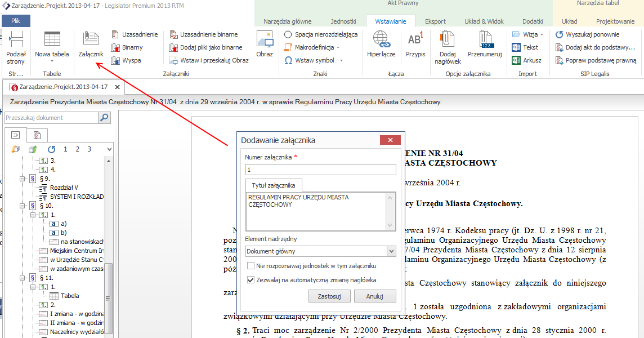Collapse the § 10. tree node
This screenshot has width=644, height=338.
click(22, 206)
